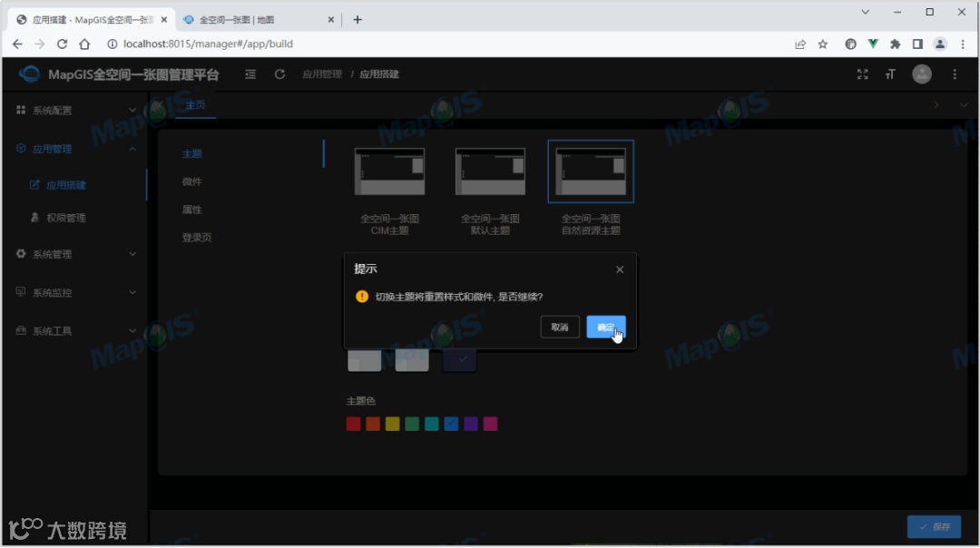Toggle the browser side panel icon

tap(917, 44)
